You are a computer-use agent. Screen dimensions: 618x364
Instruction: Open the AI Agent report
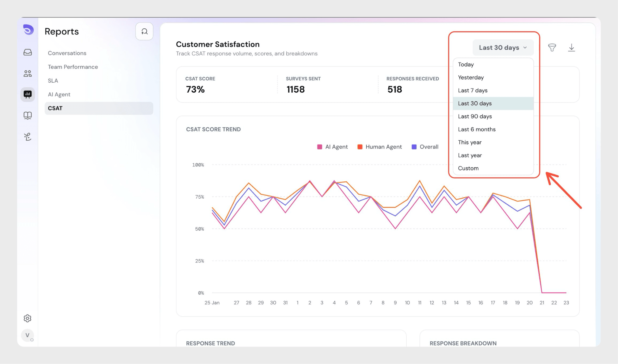coord(59,94)
